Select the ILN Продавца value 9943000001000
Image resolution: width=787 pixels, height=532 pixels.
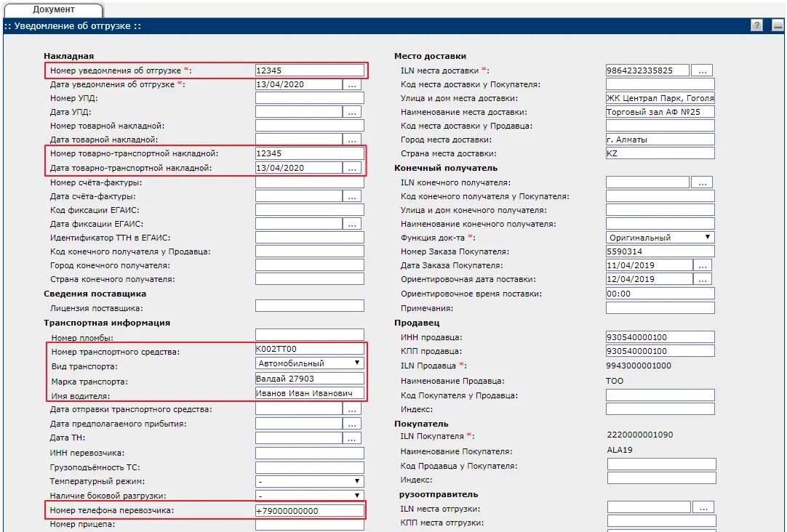(x=639, y=366)
